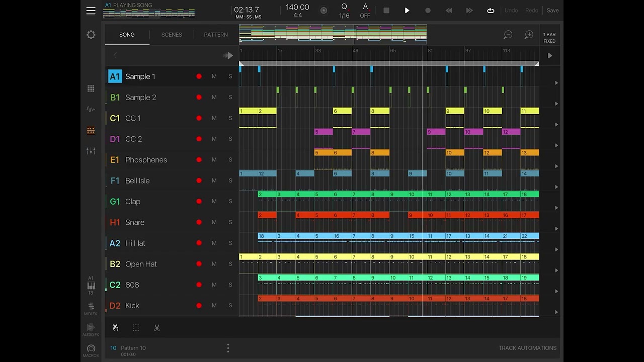Viewport: 644px width, 362px height.
Task: Toggle the loop button
Action: tap(491, 11)
